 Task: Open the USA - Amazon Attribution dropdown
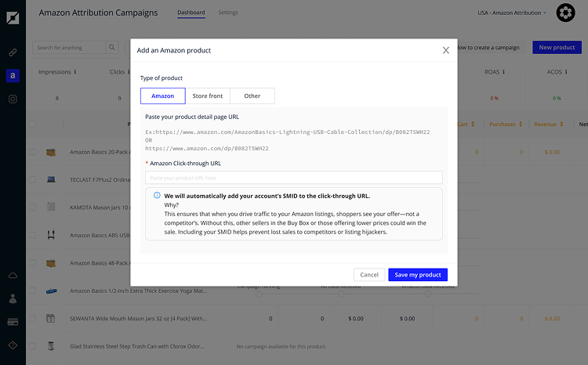(x=512, y=13)
